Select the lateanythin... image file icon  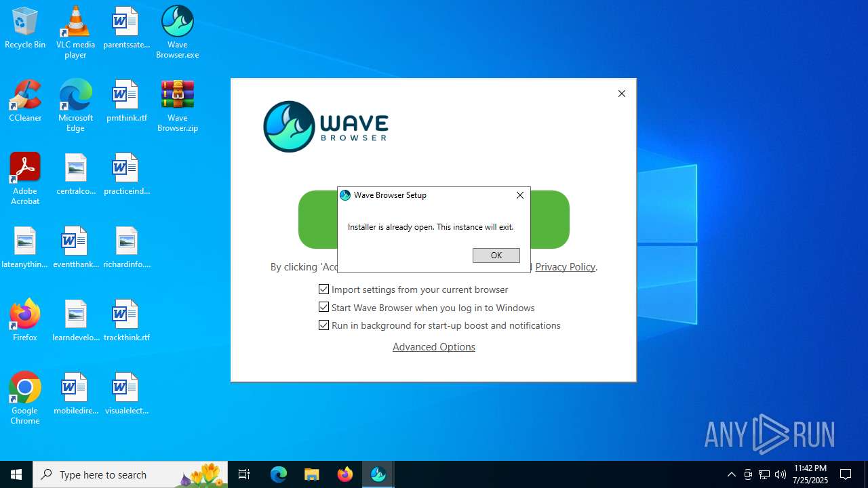tap(25, 248)
